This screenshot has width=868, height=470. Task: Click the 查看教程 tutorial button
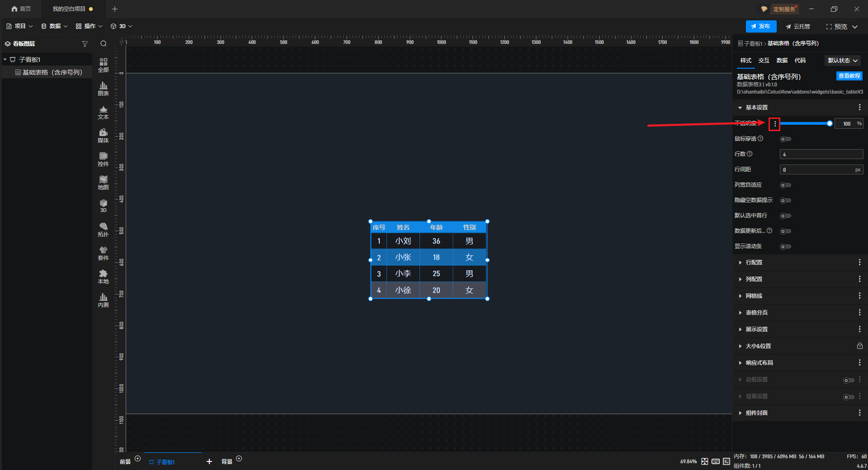coord(849,76)
